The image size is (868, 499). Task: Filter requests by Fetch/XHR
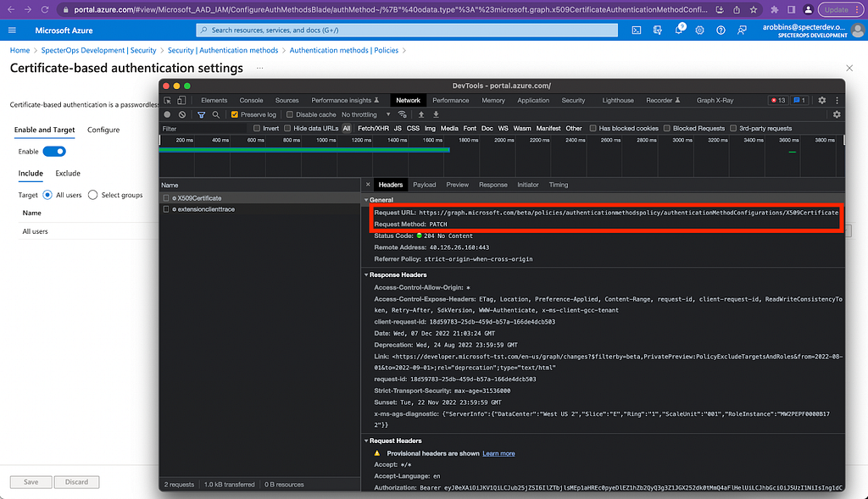coord(373,128)
